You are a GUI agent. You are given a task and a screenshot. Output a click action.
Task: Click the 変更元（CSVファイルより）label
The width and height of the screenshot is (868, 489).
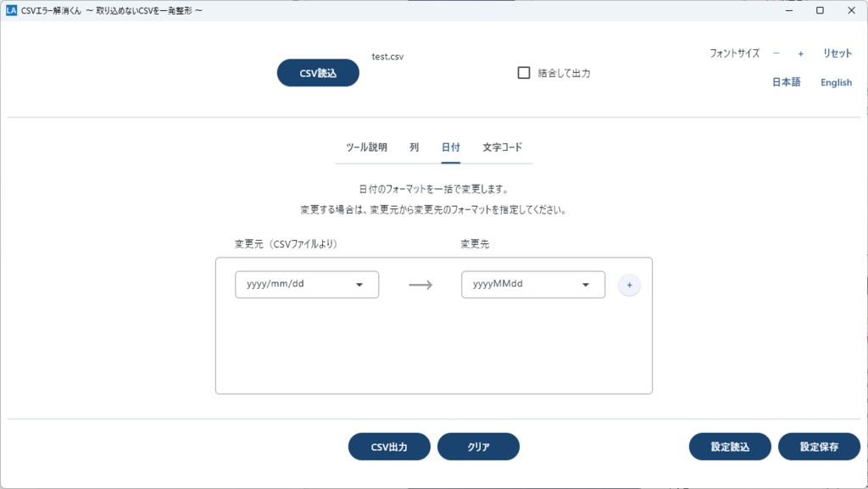[287, 244]
